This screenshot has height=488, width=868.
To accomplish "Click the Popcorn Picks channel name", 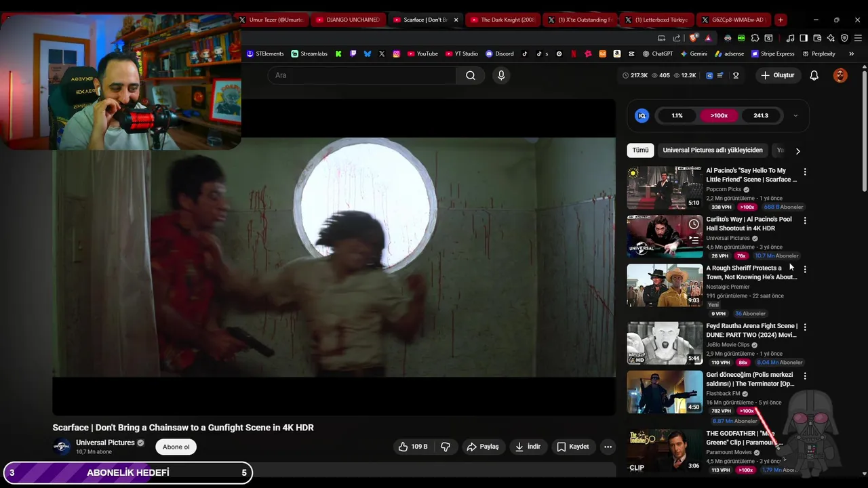I will click(724, 190).
